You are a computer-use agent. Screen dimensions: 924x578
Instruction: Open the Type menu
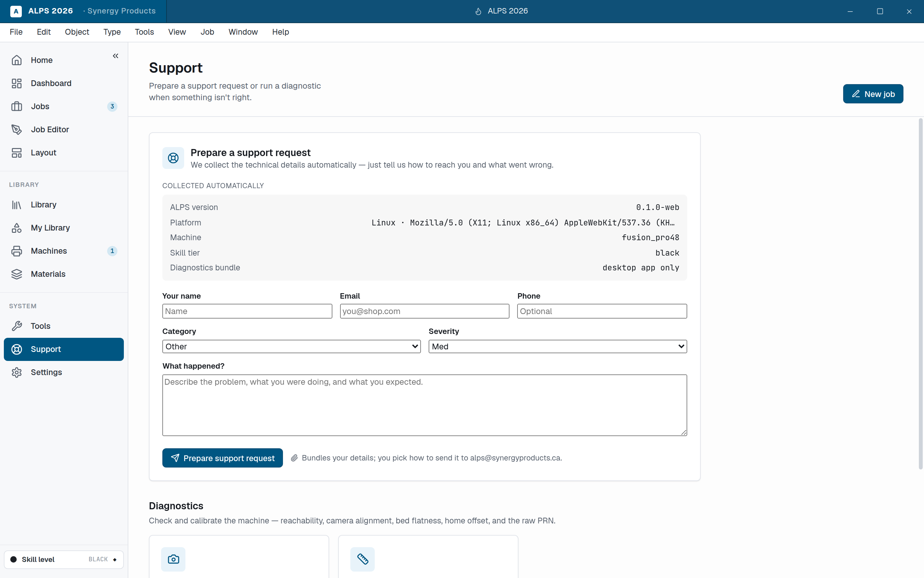click(x=112, y=32)
